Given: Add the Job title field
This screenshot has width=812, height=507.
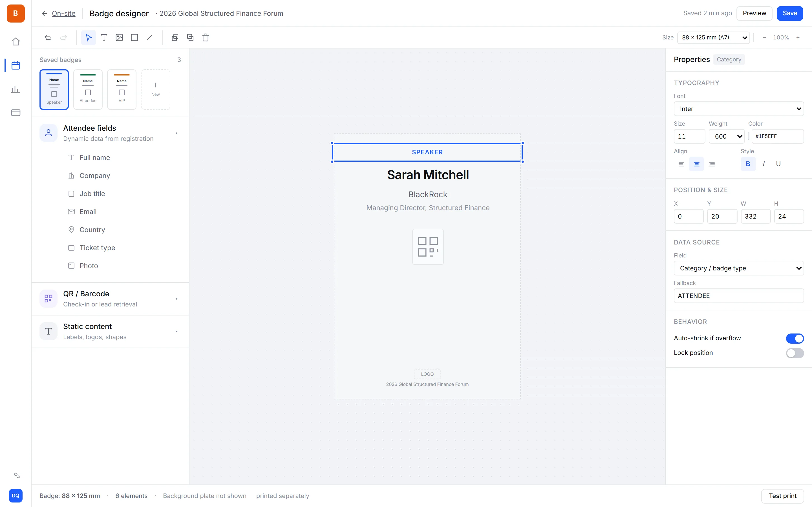Looking at the screenshot, I should tap(92, 194).
